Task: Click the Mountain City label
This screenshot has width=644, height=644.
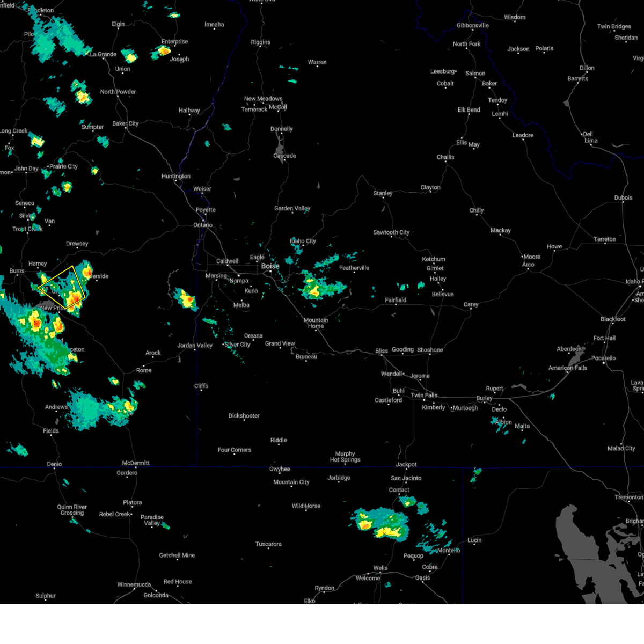Action: coord(291,482)
